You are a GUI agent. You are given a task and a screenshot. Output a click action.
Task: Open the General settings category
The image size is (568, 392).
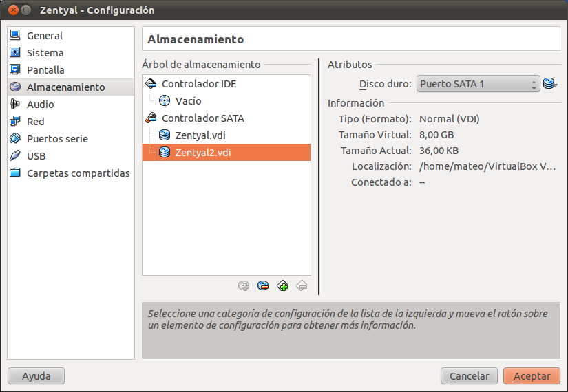tap(71, 36)
